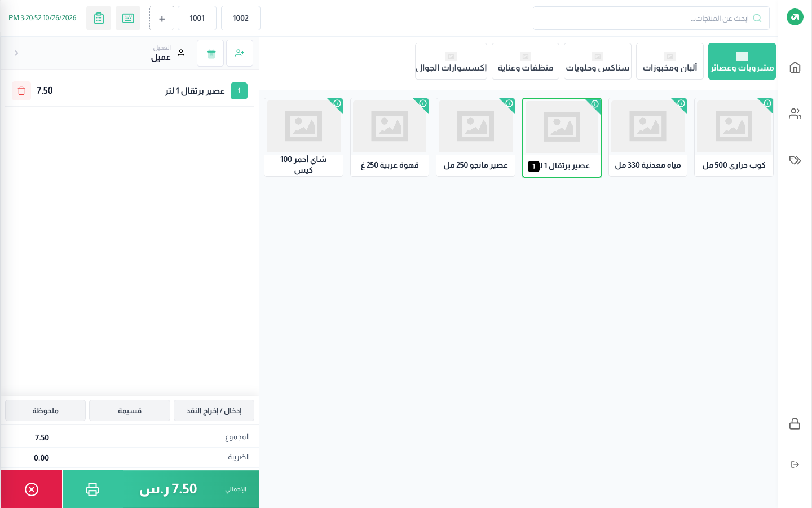The height and width of the screenshot is (508, 812).
Task: Add كوب حراري 500 مل product
Action: click(x=734, y=137)
